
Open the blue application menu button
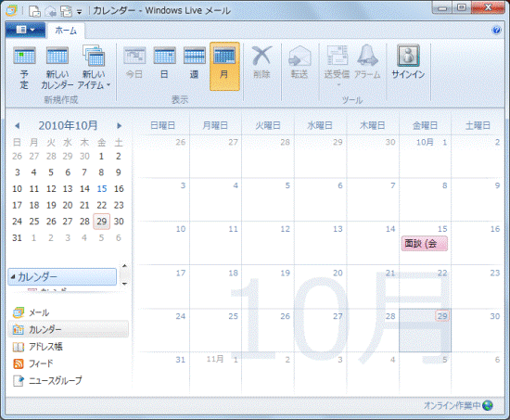point(25,30)
